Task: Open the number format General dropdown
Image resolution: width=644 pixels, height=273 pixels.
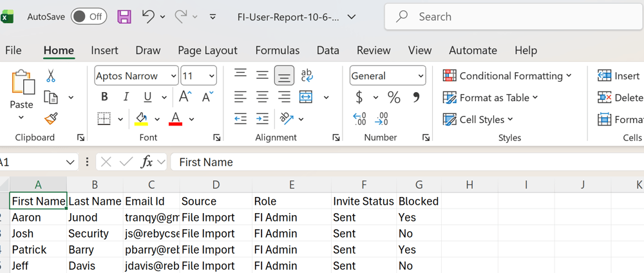Action: tap(421, 76)
